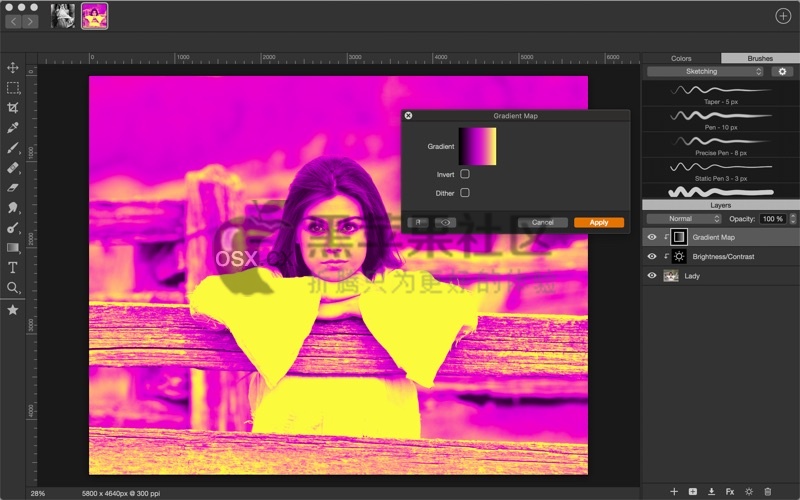This screenshot has height=500, width=800.
Task: Hide the Gradient Map layer
Action: coord(652,237)
